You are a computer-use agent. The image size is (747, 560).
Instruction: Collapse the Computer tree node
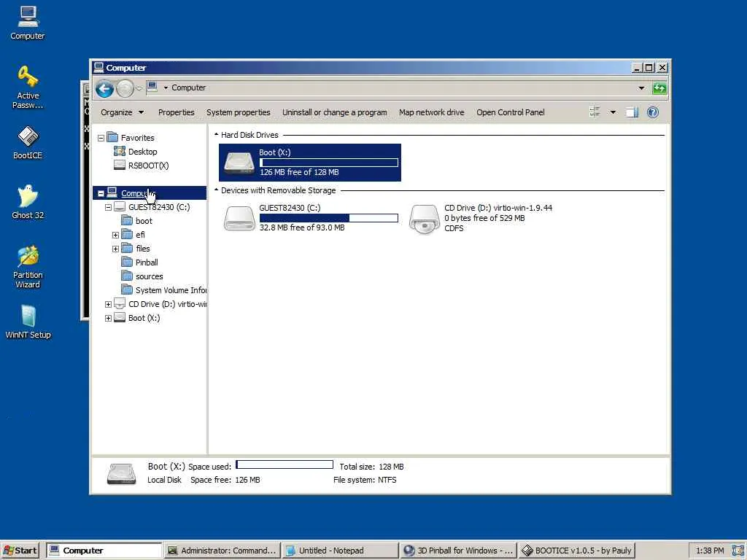(101, 193)
